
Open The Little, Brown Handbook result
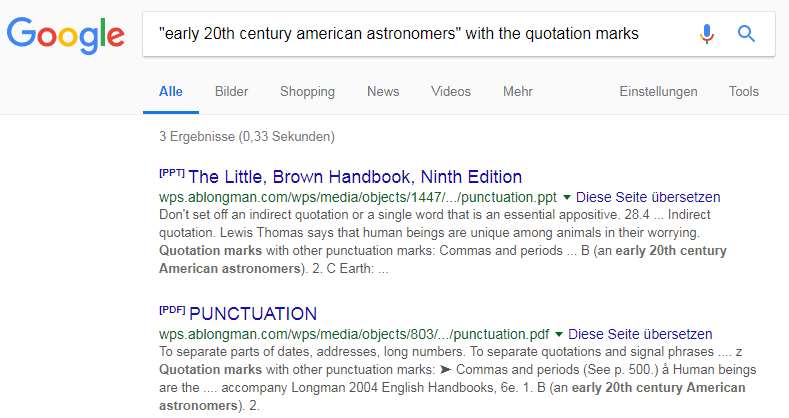[x=355, y=177]
